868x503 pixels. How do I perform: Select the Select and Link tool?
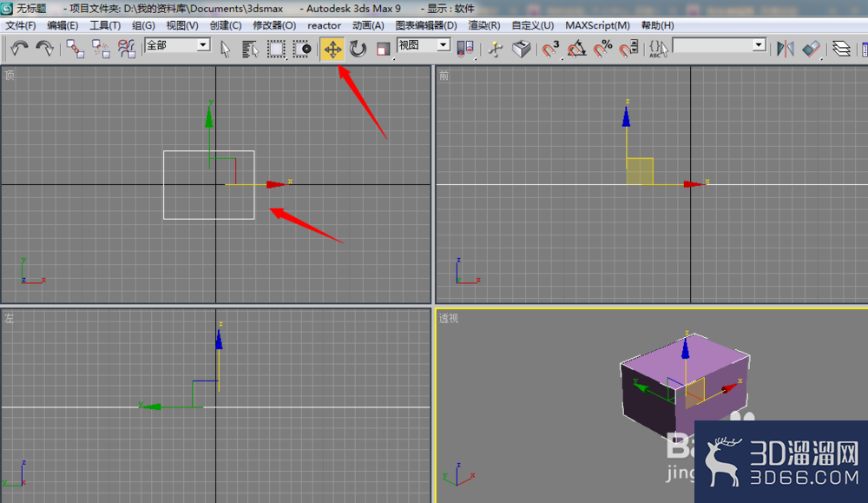[x=75, y=49]
